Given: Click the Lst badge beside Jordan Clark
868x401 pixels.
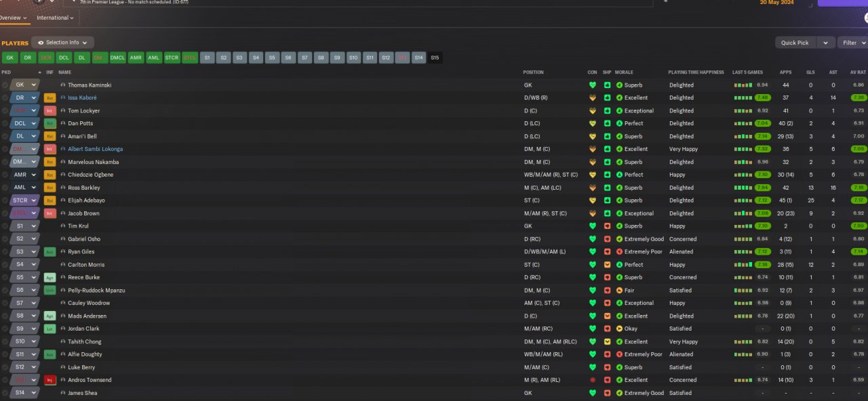Looking at the screenshot, I should pos(50,329).
